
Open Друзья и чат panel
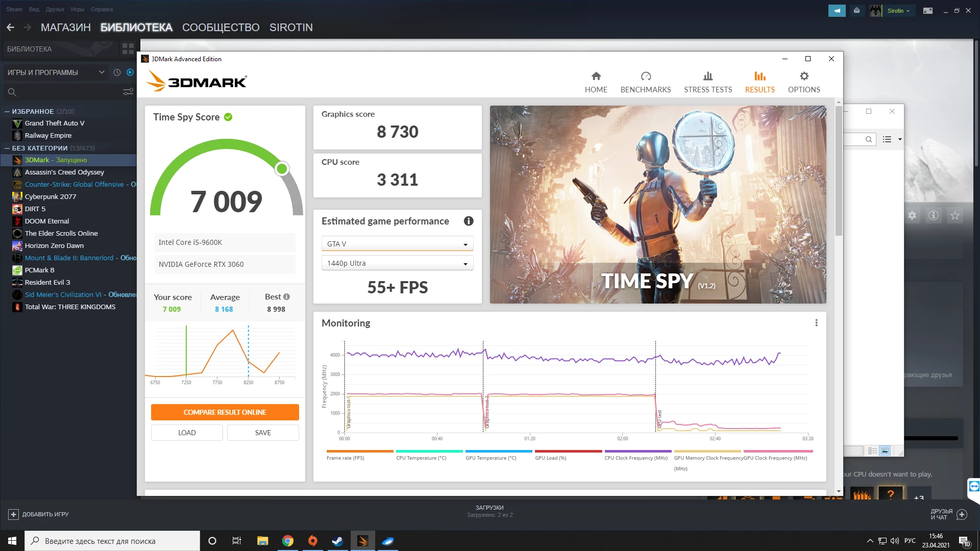pos(948,514)
